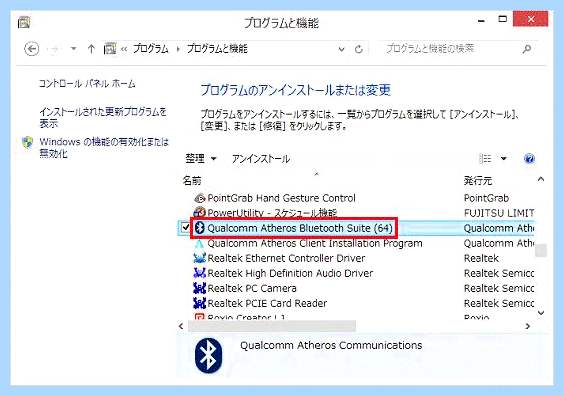Image resolution: width=564 pixels, height=396 pixels.
Task: Open コントロール パネル ホーム link
Action: click(x=87, y=84)
